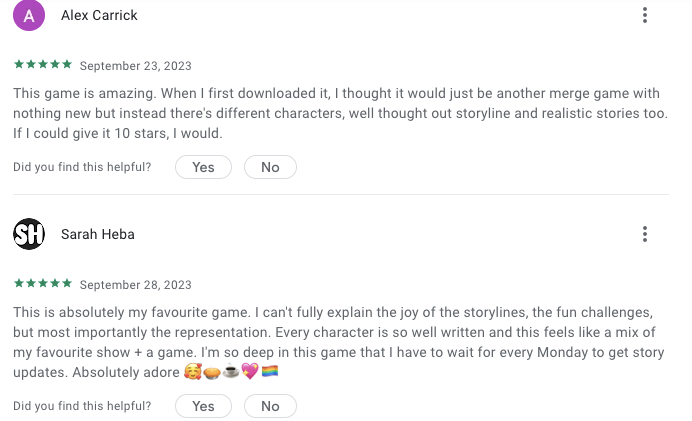Click "Did you find this helpful?" under Sarah's review
Screen dimensions: 692x421
tap(82, 406)
